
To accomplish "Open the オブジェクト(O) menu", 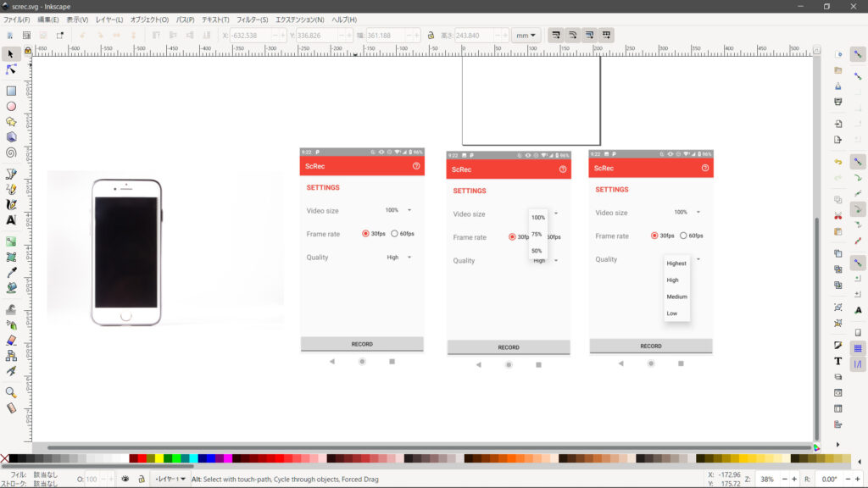I will pyautogui.click(x=149, y=20).
